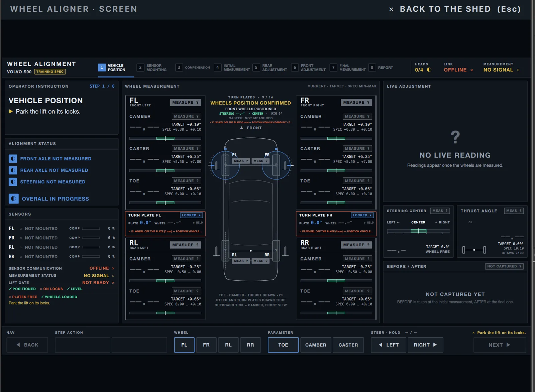The height and width of the screenshot is (392, 535).
Task: Click the thrust angle axle diagram
Action: pyautogui.click(x=474, y=250)
